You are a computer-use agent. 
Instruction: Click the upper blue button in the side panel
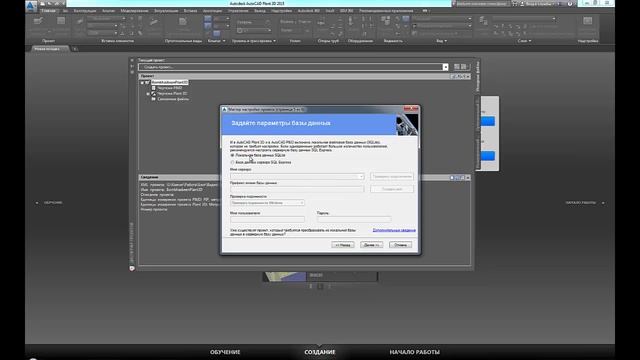(x=488, y=121)
